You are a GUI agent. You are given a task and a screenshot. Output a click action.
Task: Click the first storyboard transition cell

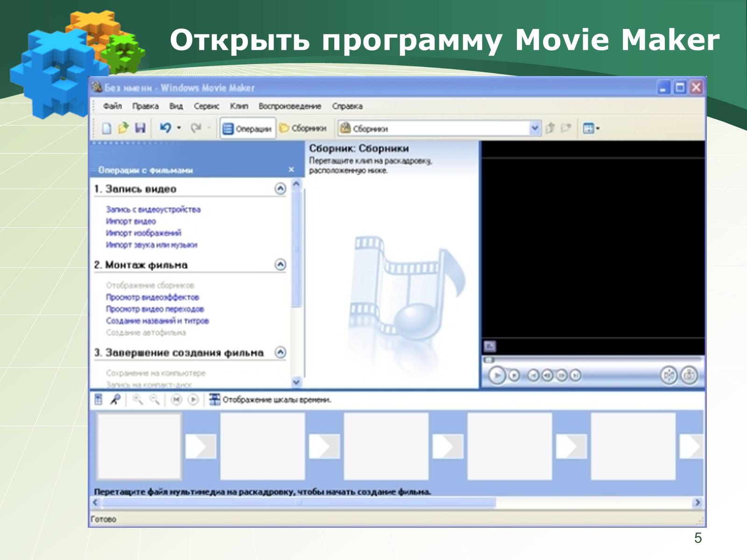201,446
